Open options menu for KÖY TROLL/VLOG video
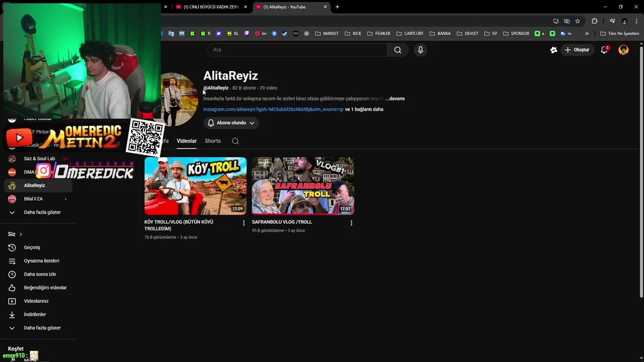The height and width of the screenshot is (362, 644). (244, 223)
